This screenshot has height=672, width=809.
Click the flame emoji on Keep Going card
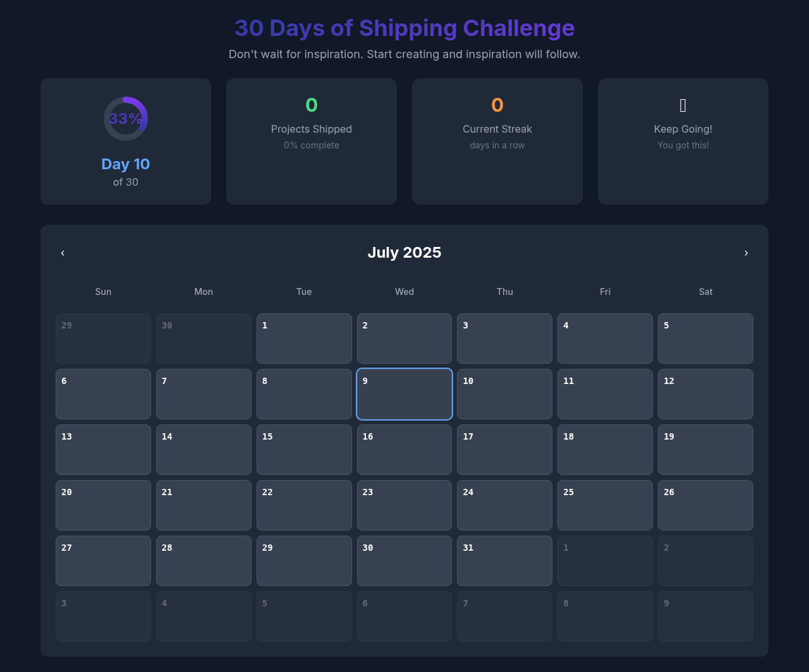pos(683,105)
